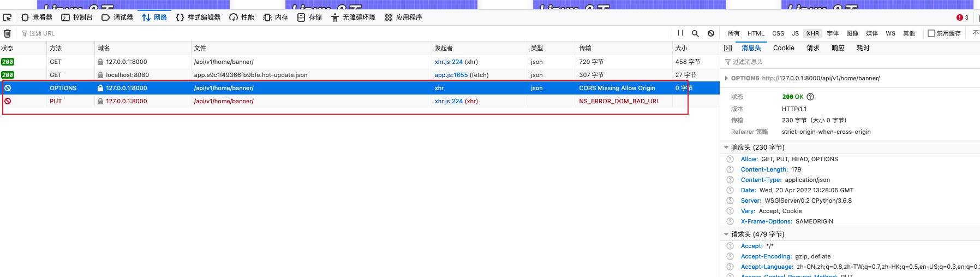Expand the OPTIONS request URL summary
980x277 pixels.
pyautogui.click(x=726, y=78)
